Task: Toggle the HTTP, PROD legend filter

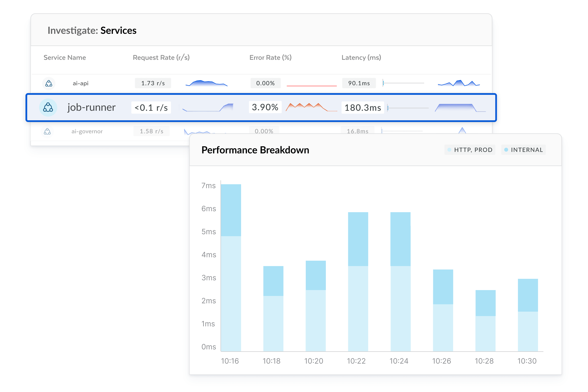Action: (x=470, y=150)
